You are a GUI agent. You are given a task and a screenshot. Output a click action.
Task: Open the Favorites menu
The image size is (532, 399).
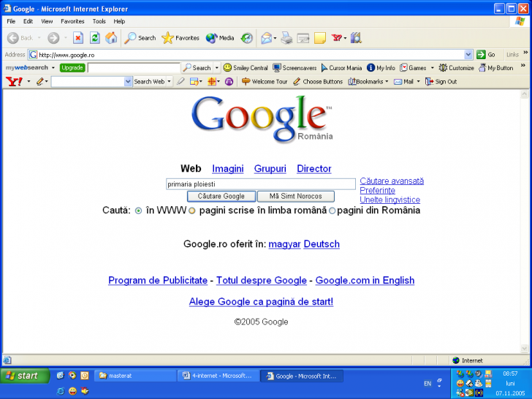tap(72, 21)
